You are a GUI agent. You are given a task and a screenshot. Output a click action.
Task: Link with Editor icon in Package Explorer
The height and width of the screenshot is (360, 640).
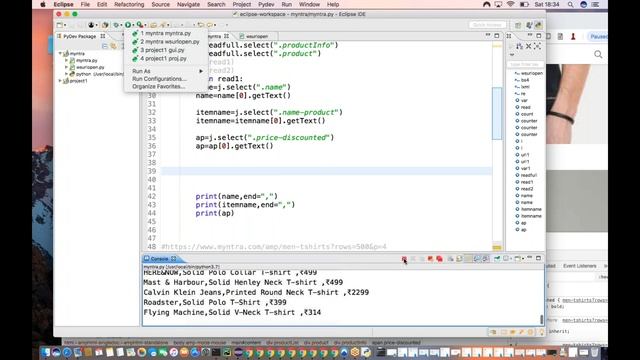point(113,46)
